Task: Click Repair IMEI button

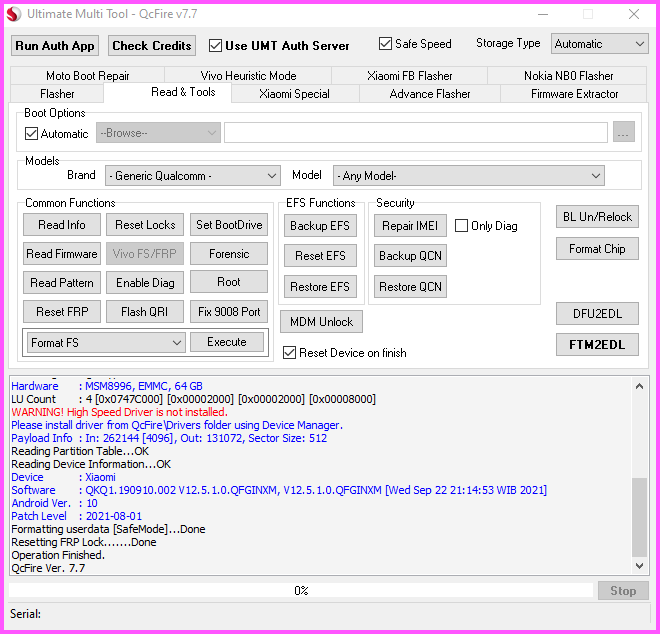Action: pos(410,226)
